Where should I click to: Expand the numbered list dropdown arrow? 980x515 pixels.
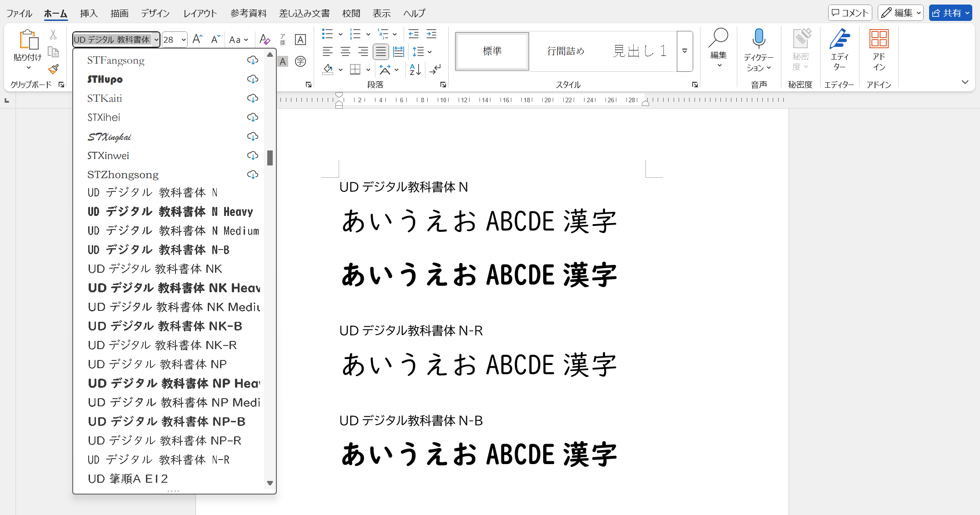368,34
